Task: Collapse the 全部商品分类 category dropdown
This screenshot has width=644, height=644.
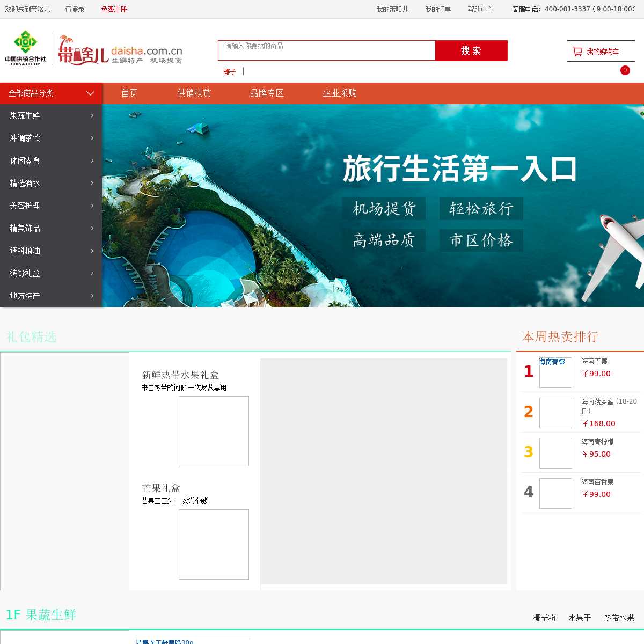Action: click(90, 93)
